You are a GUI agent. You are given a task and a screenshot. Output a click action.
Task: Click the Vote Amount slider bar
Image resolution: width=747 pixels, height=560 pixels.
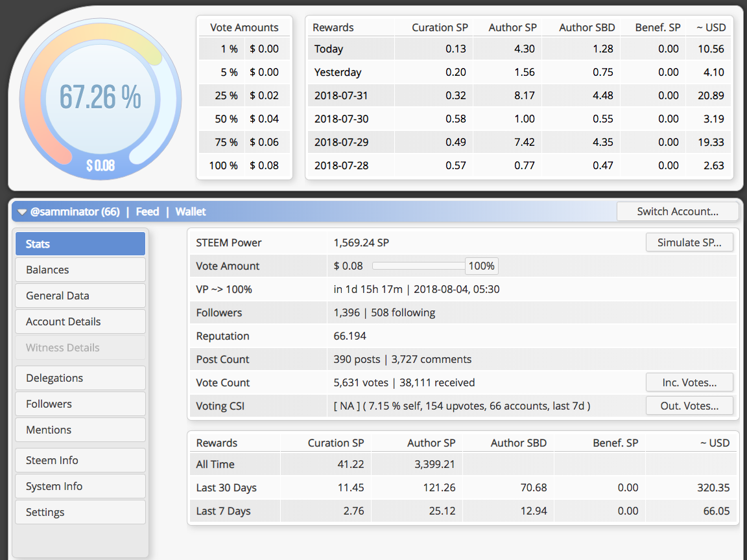(418, 266)
